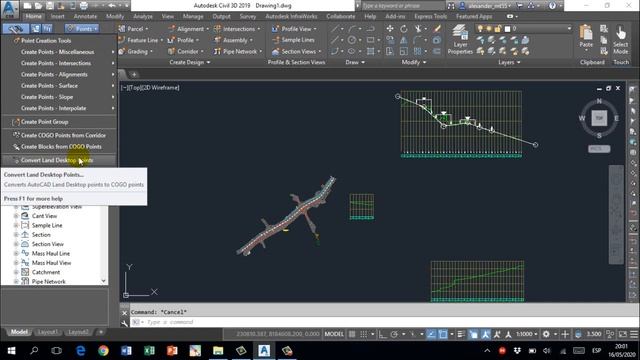The width and height of the screenshot is (640, 360).
Task: Toggle object snap tracking in status bar
Action: pyautogui.click(x=431, y=334)
